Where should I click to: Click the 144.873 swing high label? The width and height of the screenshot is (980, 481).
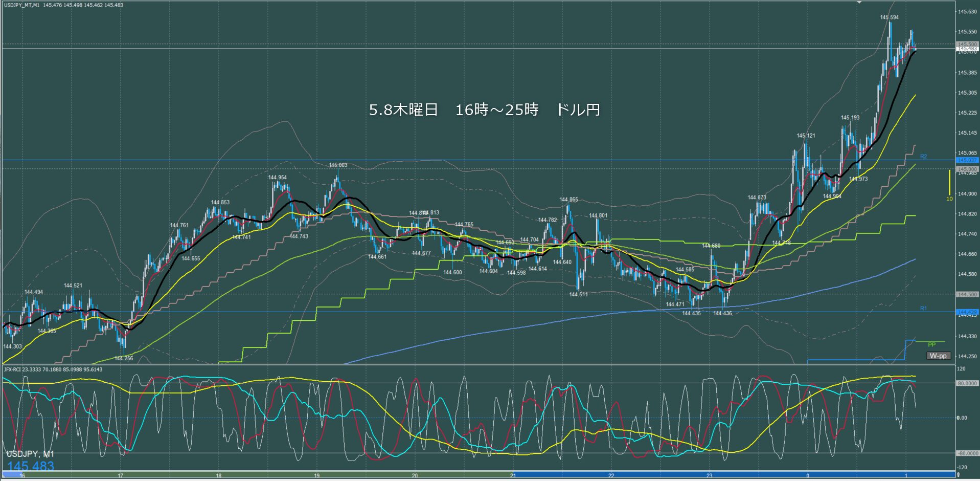coord(757,198)
